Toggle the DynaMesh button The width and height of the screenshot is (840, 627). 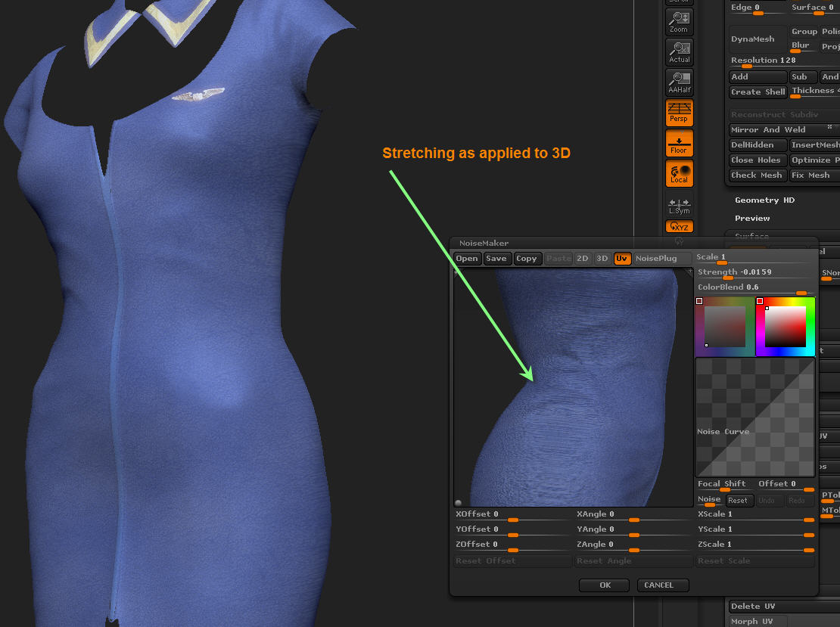click(x=758, y=39)
